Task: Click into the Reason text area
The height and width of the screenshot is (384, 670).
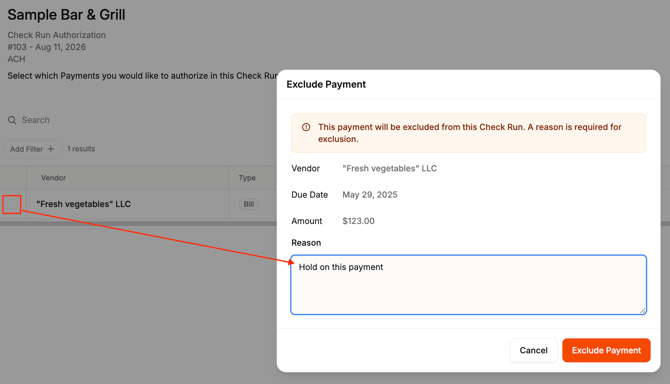Action: [468, 285]
